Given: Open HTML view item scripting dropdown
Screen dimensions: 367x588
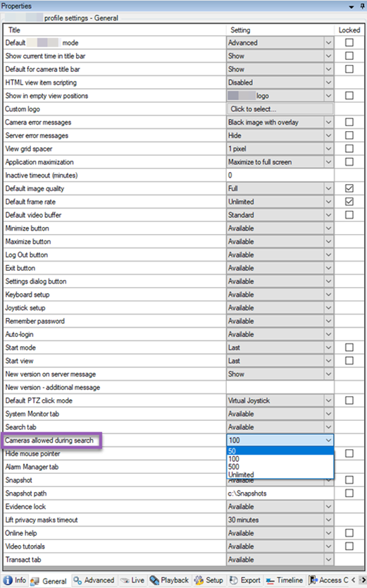Looking at the screenshot, I should tap(328, 82).
